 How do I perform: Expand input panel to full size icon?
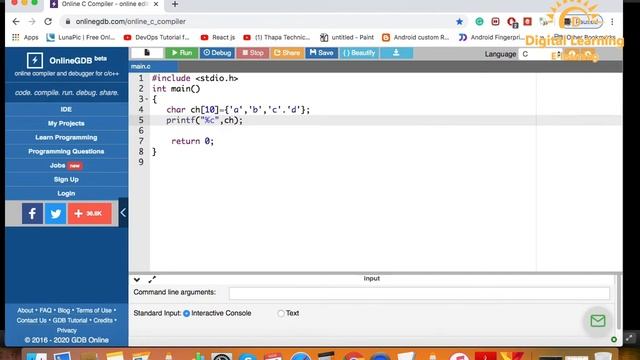pyautogui.click(x=152, y=280)
